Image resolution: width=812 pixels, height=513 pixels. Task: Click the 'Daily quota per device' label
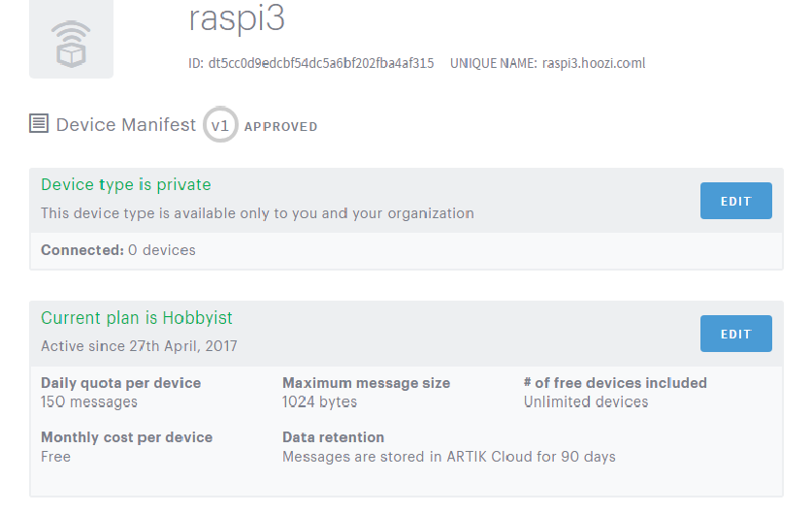pos(120,383)
